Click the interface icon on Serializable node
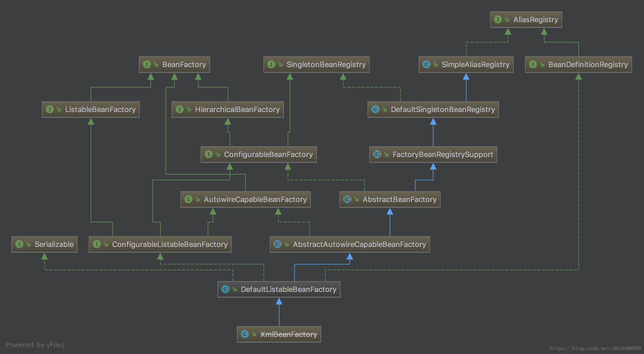 (19, 244)
